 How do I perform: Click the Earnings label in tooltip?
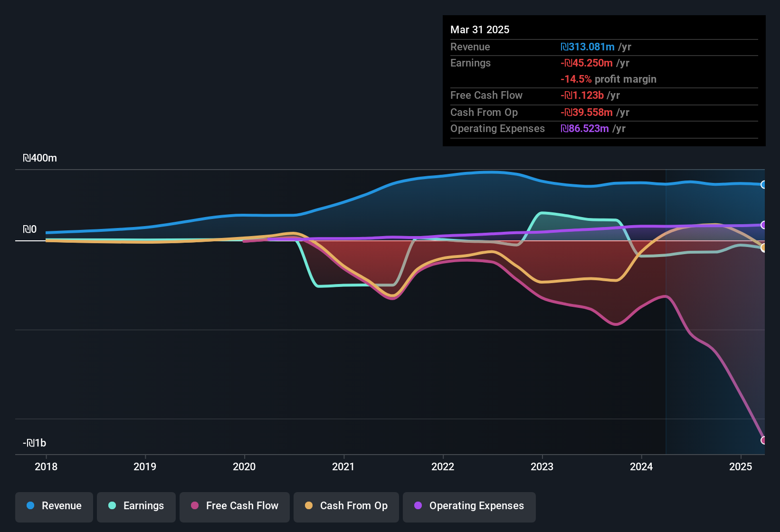pyautogui.click(x=470, y=63)
